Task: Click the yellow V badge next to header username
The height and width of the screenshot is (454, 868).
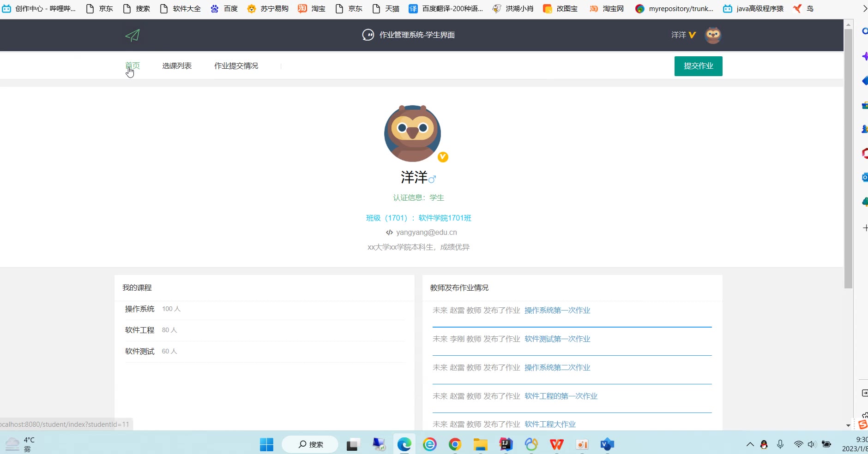Action: [692, 35]
